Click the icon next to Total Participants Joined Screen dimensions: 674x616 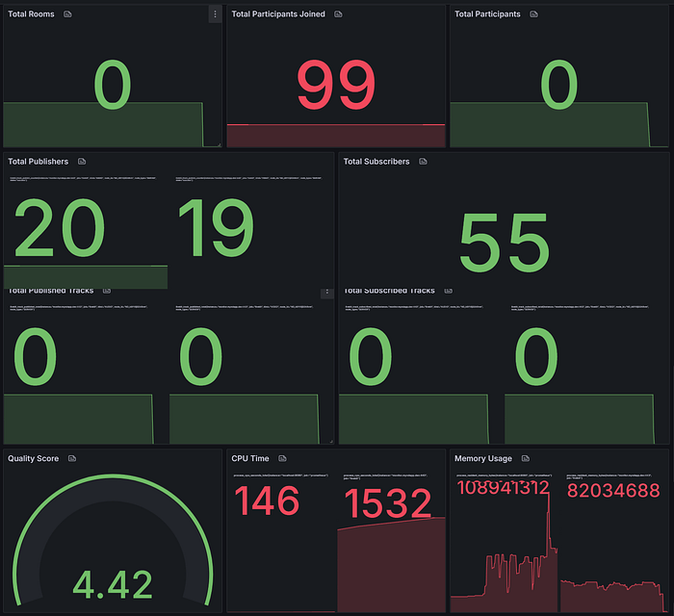[338, 14]
